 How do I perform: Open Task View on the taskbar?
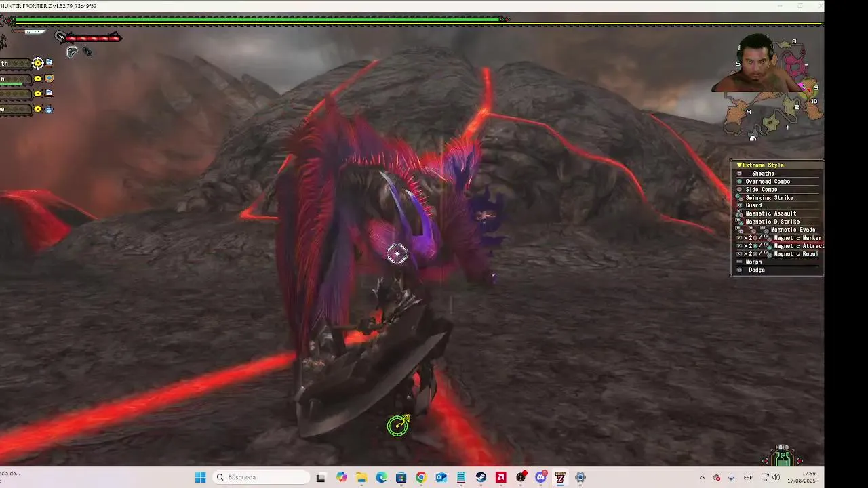tap(321, 477)
